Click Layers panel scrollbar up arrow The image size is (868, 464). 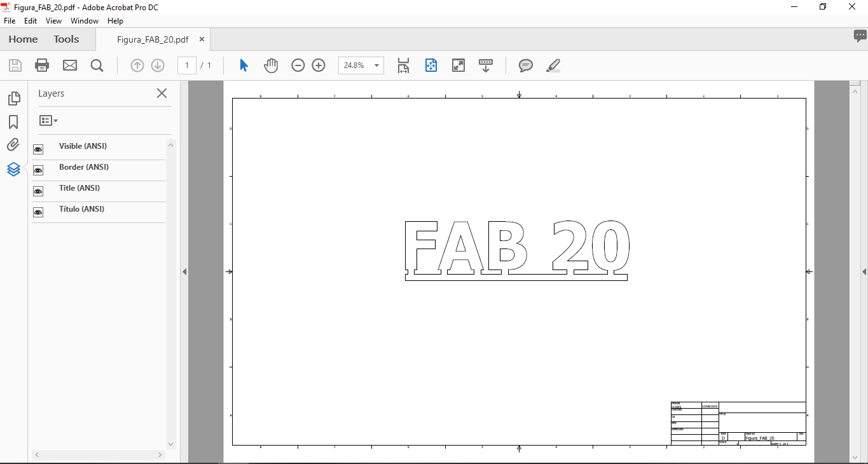[170, 146]
